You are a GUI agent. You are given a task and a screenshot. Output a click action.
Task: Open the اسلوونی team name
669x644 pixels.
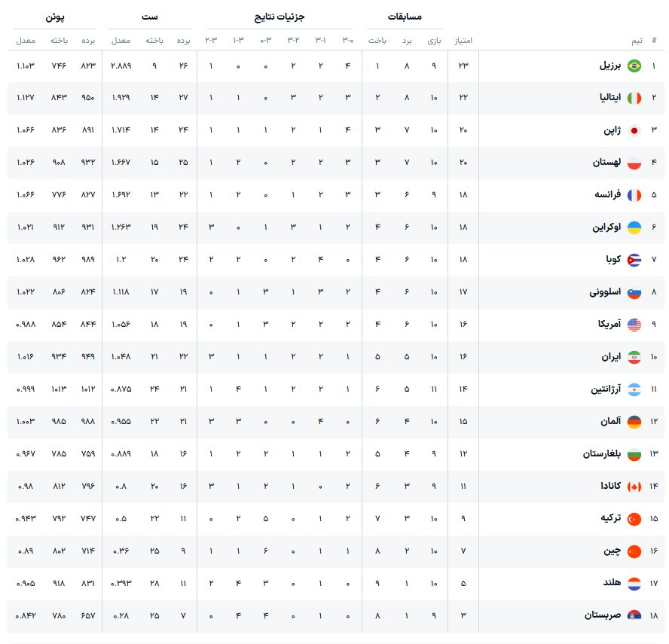[x=605, y=292]
